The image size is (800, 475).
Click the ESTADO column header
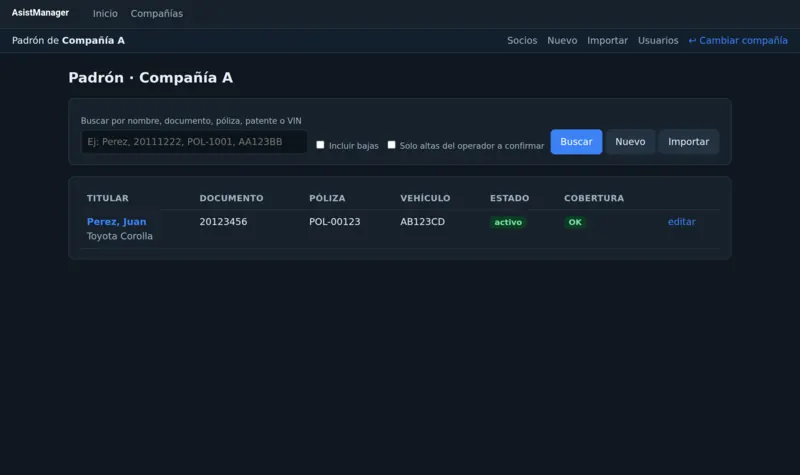click(x=510, y=198)
